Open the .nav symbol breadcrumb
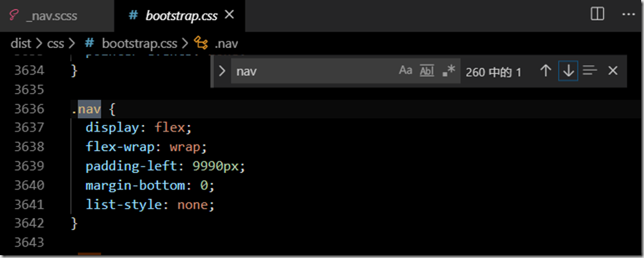Viewport: 644px width, 258px height. coord(226,43)
